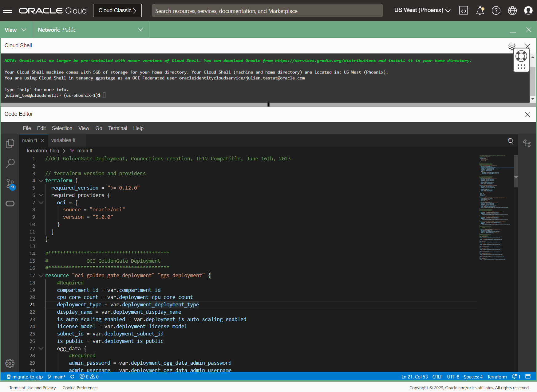Screen dimensions: 537x392
Task: Open the Terminal menu in Code Editor
Action: [117, 128]
